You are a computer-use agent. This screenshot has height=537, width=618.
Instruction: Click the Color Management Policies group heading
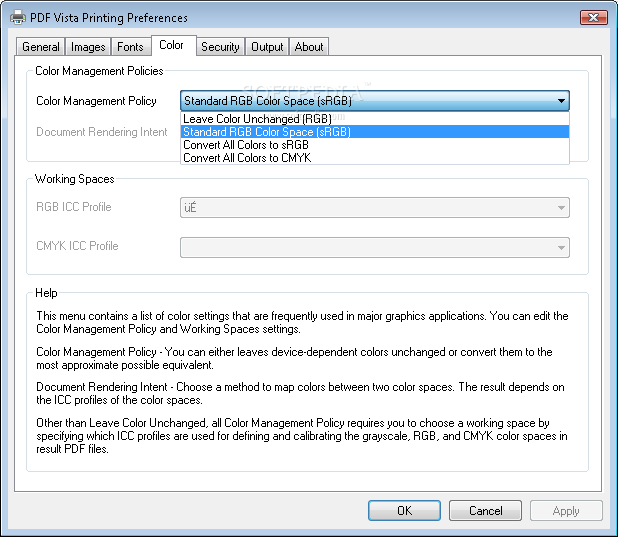tap(99, 71)
